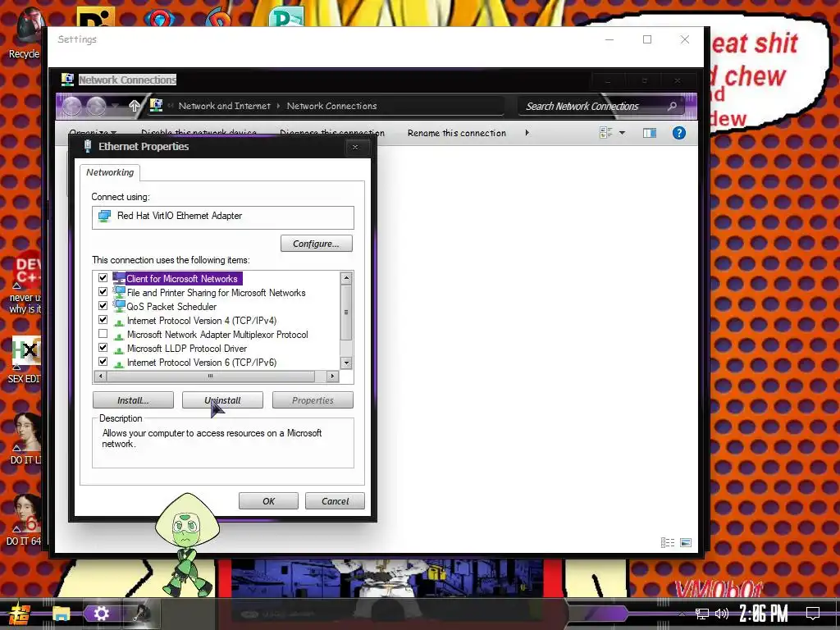
Task: Click the horizontal scroll right arrow
Action: [x=332, y=376]
